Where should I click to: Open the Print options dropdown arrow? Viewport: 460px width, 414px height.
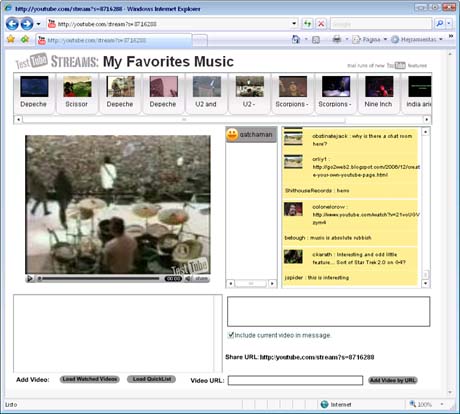coord(347,39)
